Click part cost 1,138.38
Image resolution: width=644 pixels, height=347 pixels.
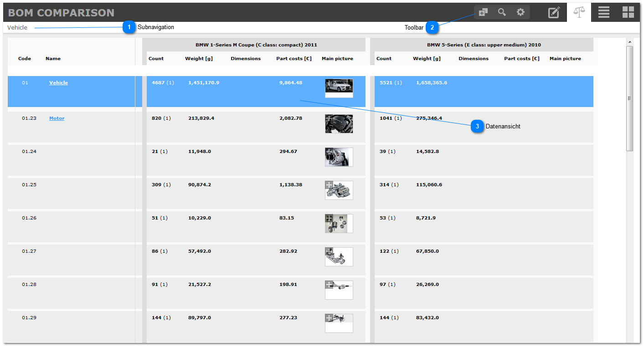pyautogui.click(x=291, y=184)
